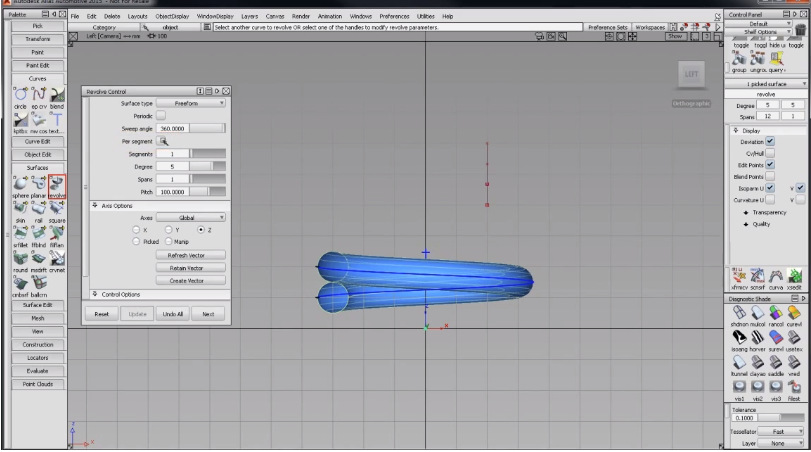The width and height of the screenshot is (811, 452).
Task: Open the Shelf Options dropdown
Action: [767, 32]
